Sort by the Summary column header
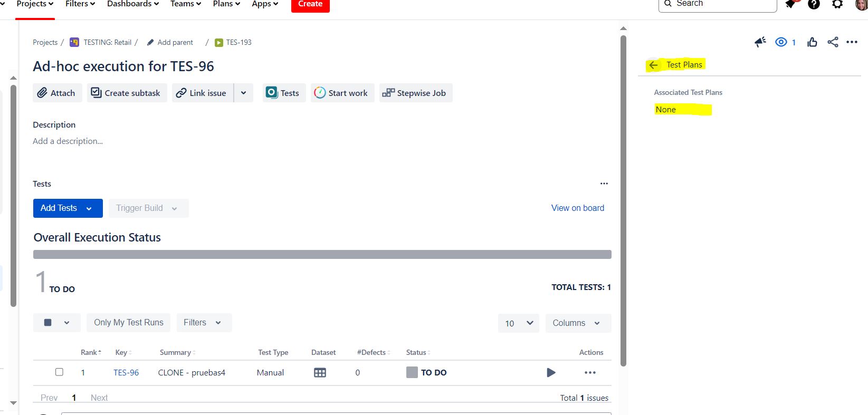The height and width of the screenshot is (415, 868). pyautogui.click(x=178, y=353)
